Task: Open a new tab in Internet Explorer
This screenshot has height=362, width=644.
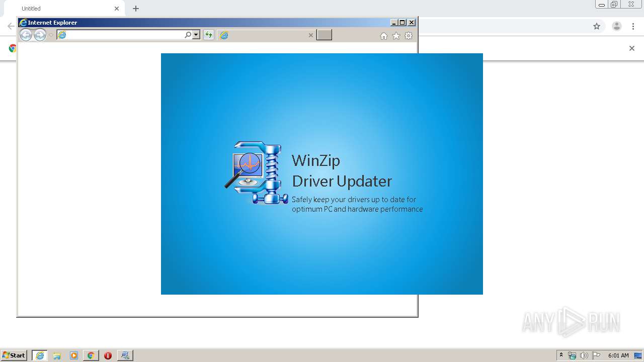Action: 324,35
